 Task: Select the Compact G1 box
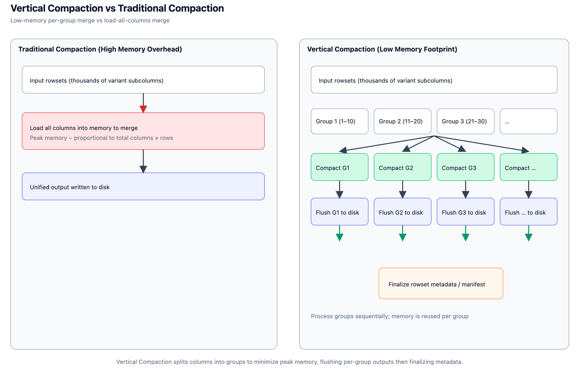[x=339, y=167]
